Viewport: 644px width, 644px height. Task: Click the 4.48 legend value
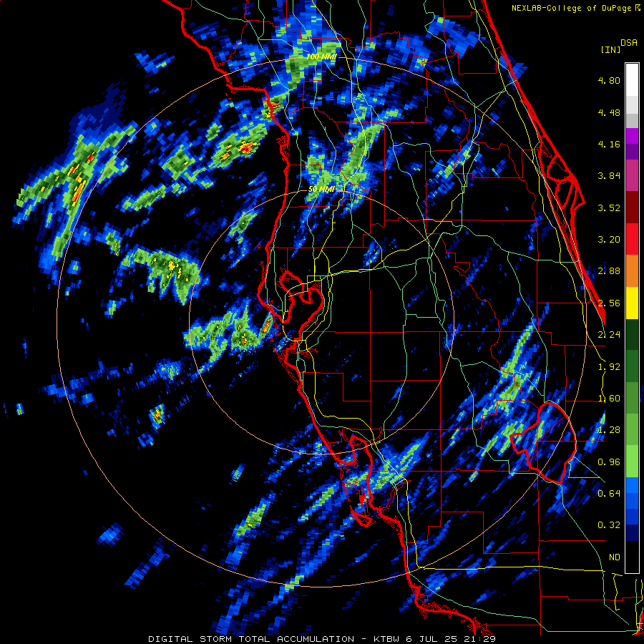(609, 112)
